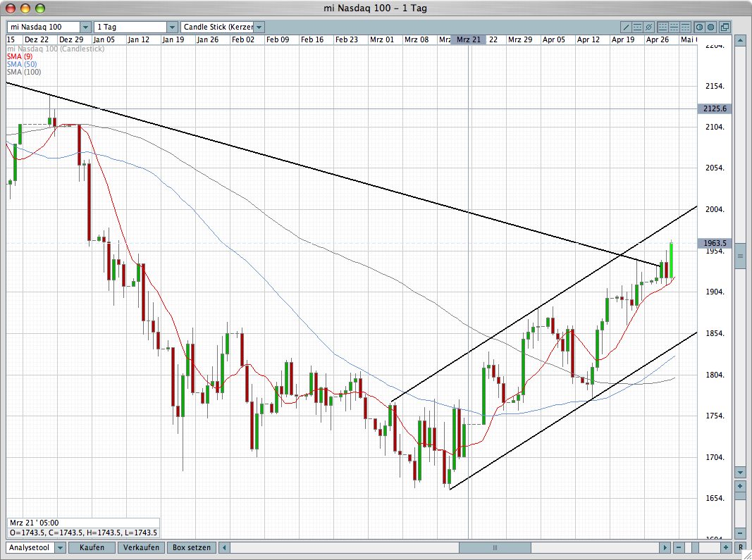Select the parallel channel lines tool
Image resolution: width=752 pixels, height=560 pixels.
[637, 27]
